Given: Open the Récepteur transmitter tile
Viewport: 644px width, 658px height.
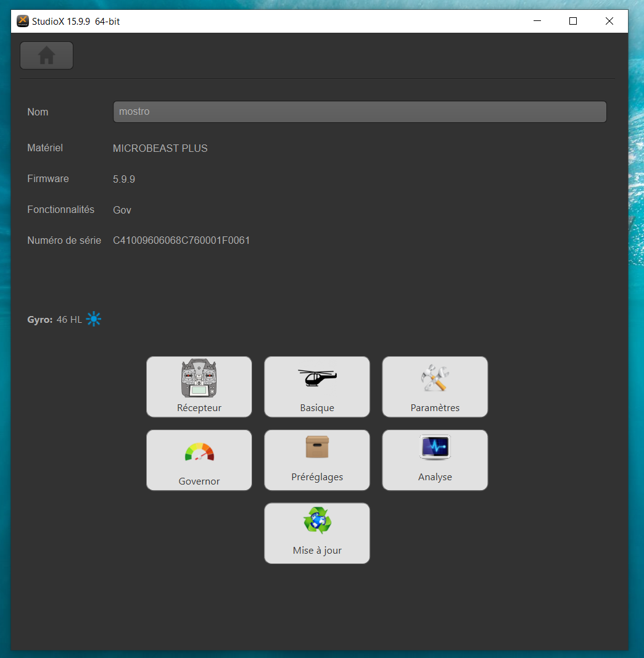Looking at the screenshot, I should coord(199,387).
